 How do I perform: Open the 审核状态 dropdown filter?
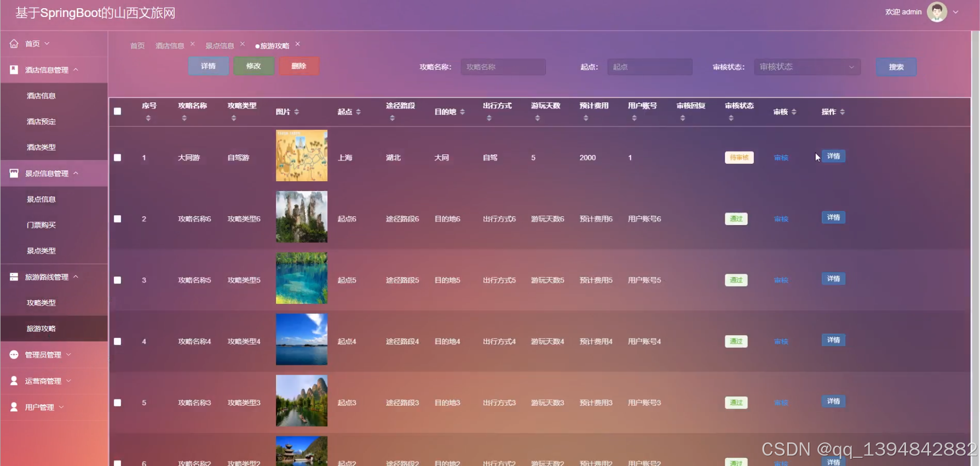807,67
